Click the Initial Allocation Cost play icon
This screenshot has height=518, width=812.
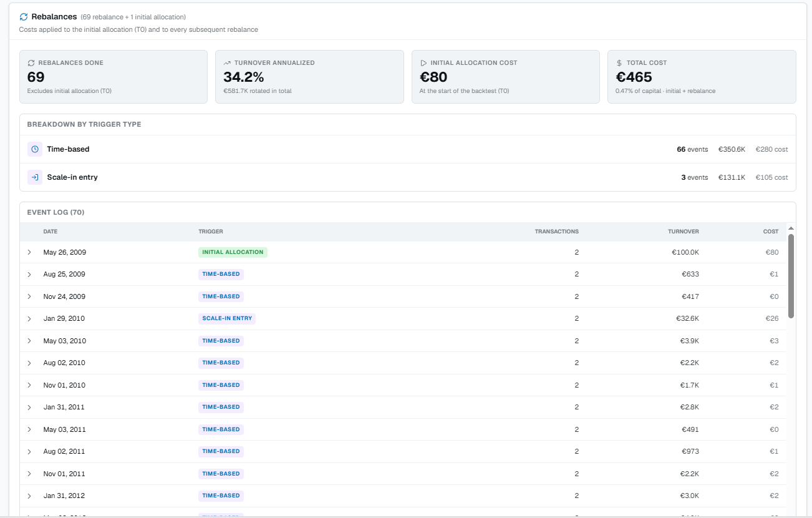tap(423, 63)
